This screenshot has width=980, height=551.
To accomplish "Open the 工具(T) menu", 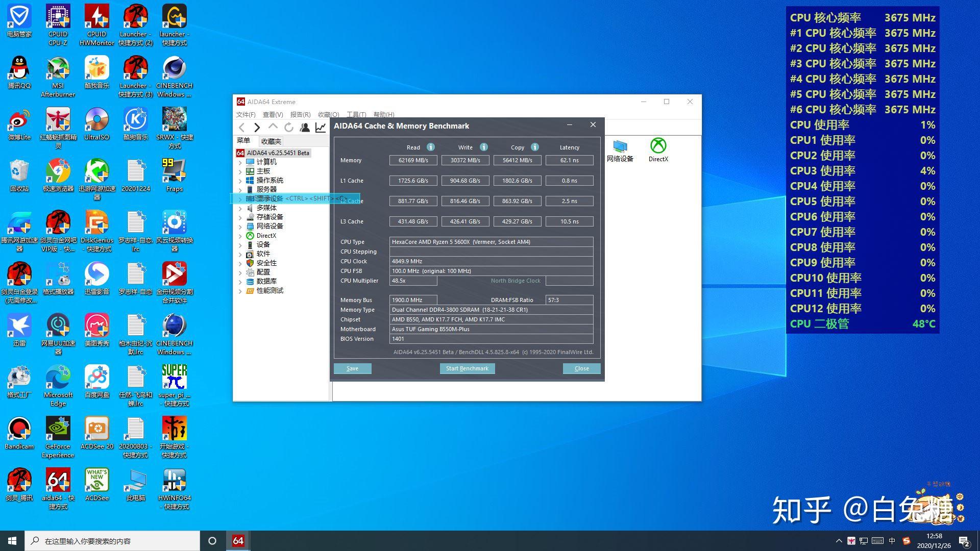I will click(x=356, y=114).
